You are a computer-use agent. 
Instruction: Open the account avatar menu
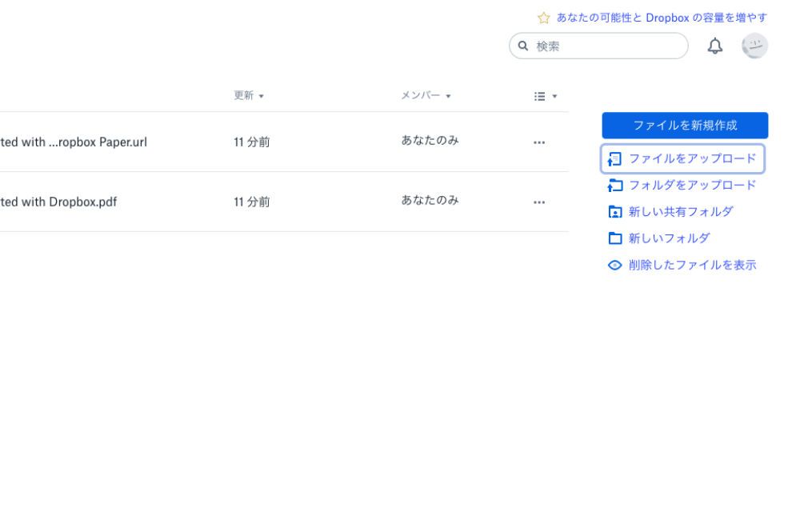[x=754, y=46]
